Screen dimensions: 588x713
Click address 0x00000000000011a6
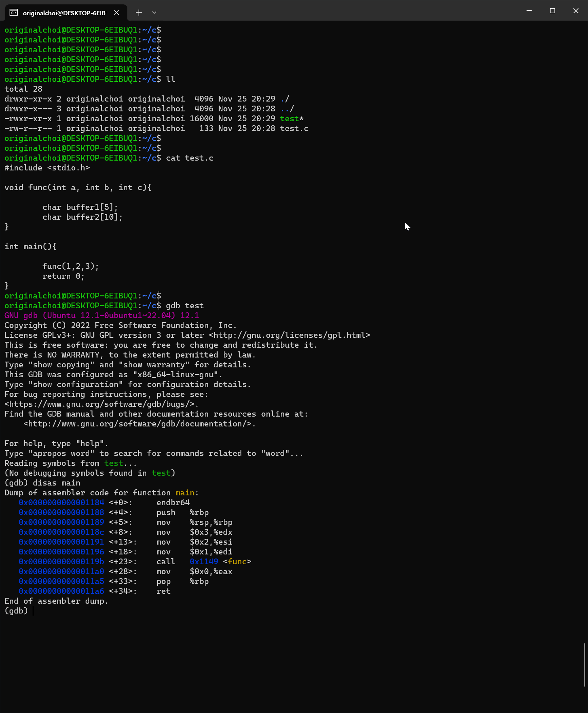(x=61, y=591)
